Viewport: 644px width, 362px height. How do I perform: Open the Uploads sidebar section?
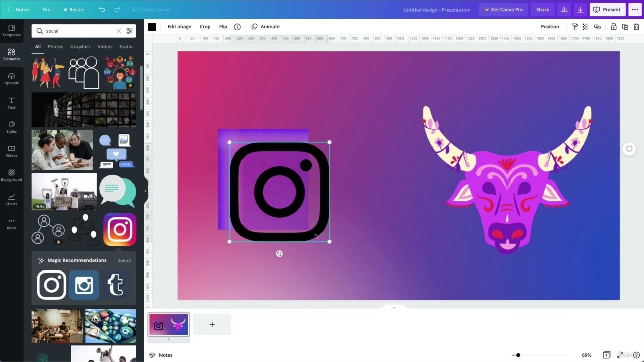(x=11, y=78)
